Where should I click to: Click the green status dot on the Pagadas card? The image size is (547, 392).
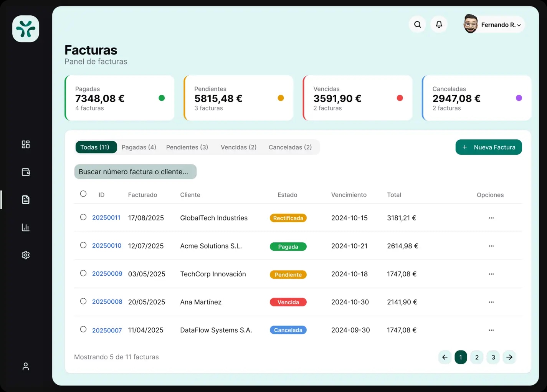pos(162,98)
